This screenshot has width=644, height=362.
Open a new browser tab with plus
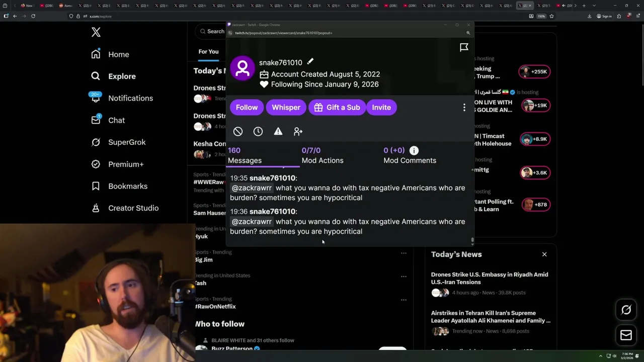[584, 6]
